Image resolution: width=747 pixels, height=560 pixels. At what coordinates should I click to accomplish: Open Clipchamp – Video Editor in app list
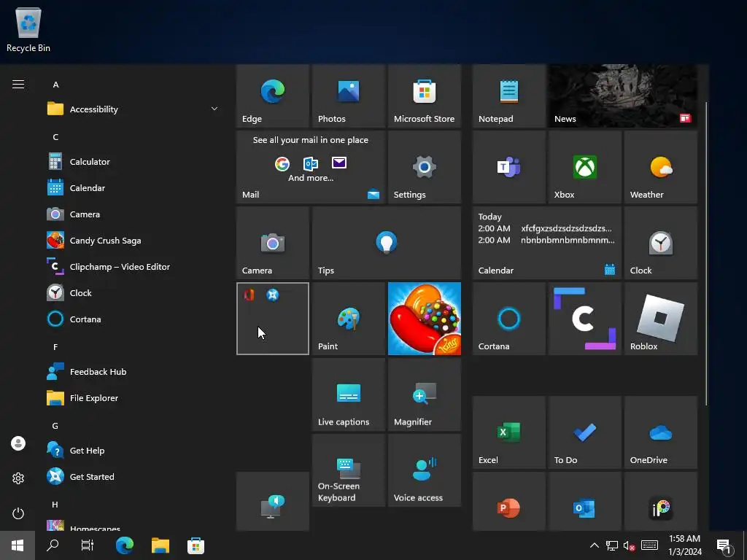(x=133, y=267)
